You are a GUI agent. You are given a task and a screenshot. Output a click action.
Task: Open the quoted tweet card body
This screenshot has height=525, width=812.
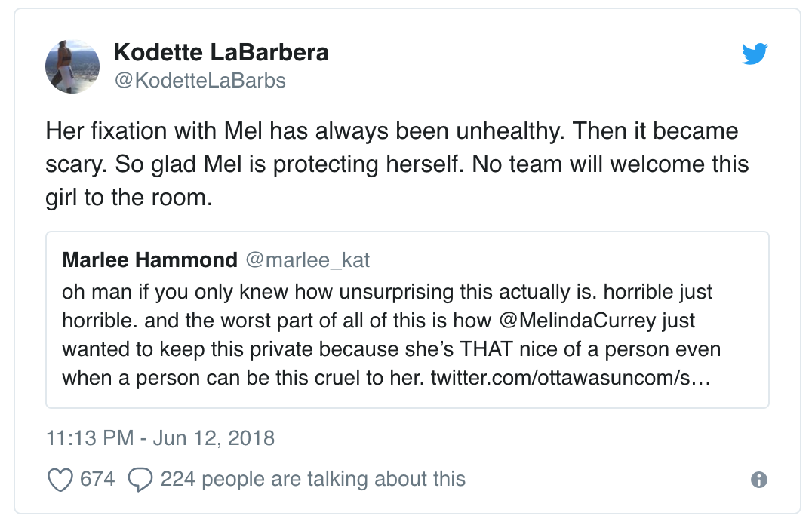[407, 320]
